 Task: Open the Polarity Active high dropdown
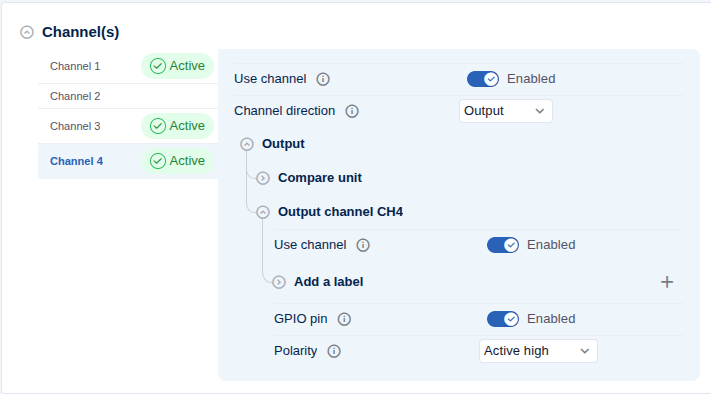pyautogui.click(x=538, y=351)
